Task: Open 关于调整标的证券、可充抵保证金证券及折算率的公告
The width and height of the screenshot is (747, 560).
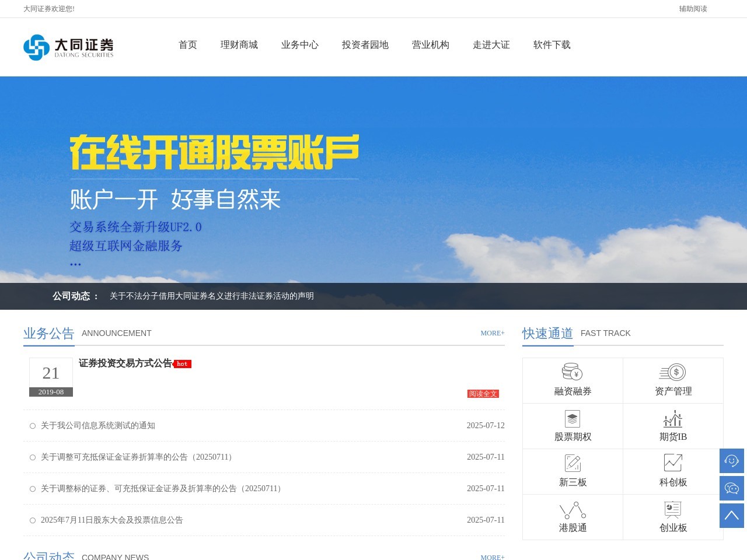Action: [163, 489]
